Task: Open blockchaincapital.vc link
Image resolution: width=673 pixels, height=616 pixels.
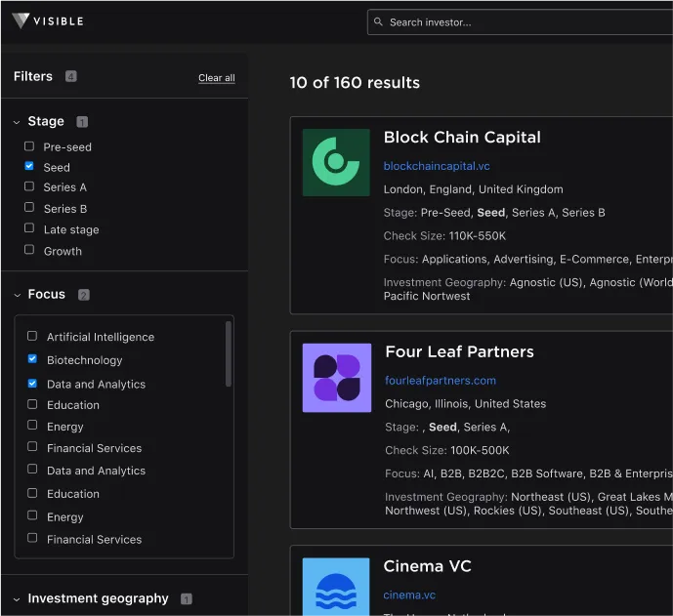Action: click(x=437, y=166)
